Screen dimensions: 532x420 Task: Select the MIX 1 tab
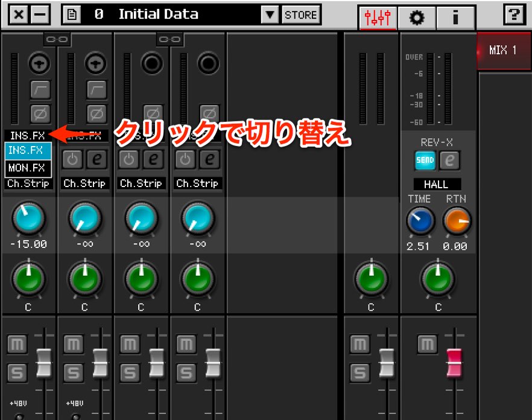(x=504, y=51)
